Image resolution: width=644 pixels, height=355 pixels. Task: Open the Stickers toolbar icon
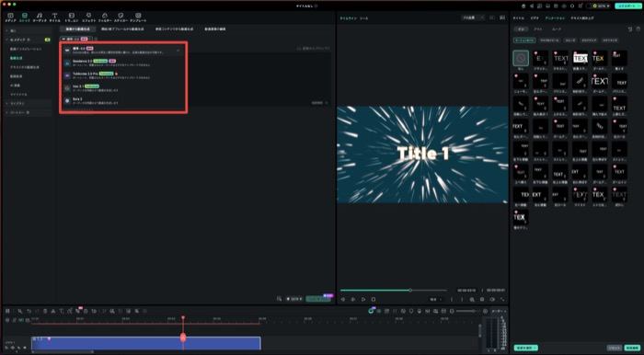[x=121, y=17]
